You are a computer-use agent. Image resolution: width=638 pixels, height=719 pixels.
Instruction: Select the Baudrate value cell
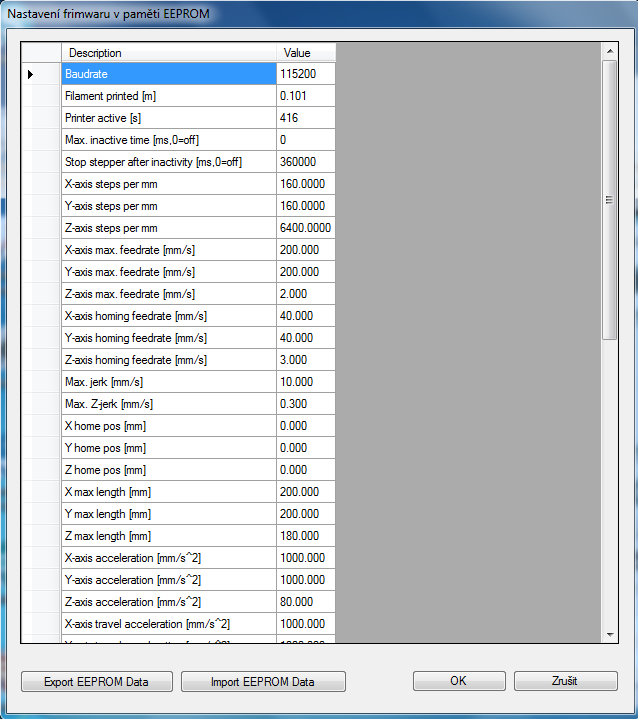click(x=305, y=74)
